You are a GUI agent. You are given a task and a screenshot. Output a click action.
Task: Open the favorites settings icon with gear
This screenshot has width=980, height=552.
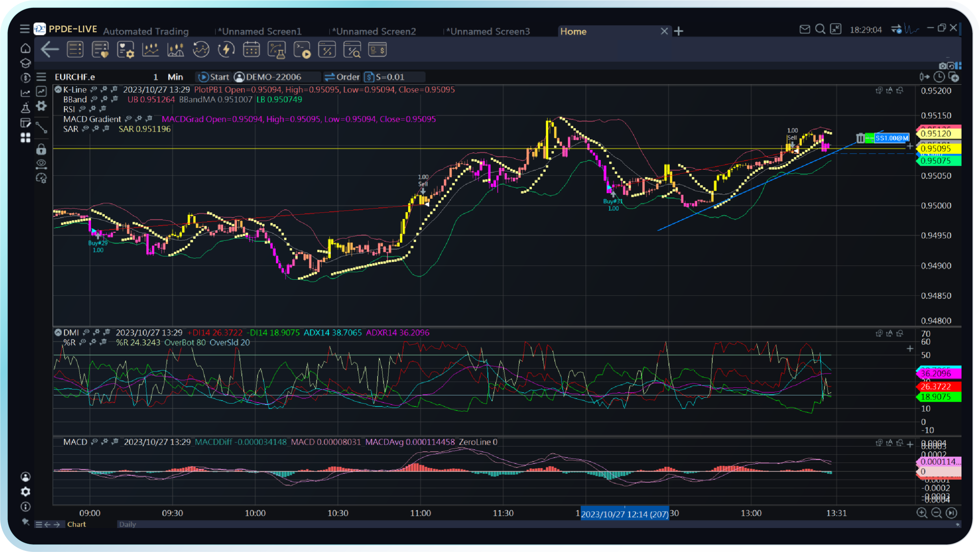pos(125,50)
